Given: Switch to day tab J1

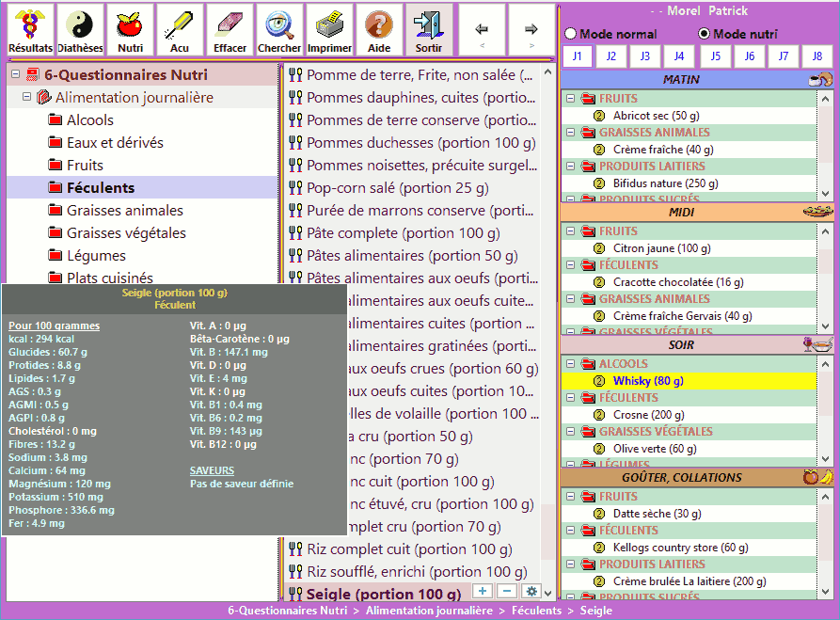Looking at the screenshot, I should (577, 56).
